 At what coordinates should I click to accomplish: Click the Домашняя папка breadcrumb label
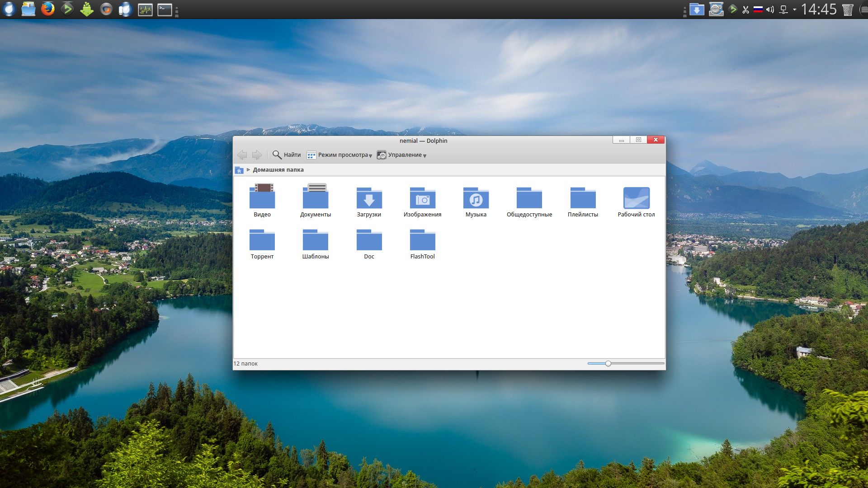point(278,170)
